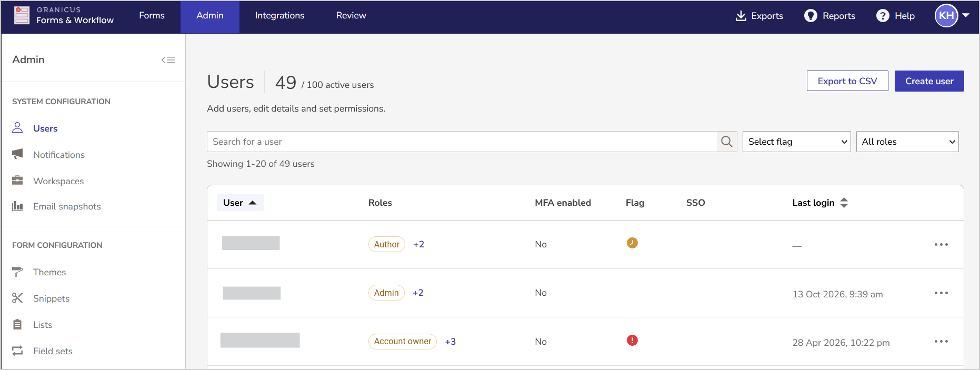Go to Email snapshots in sidebar
Image resolution: width=980 pixels, height=370 pixels.
coord(67,206)
